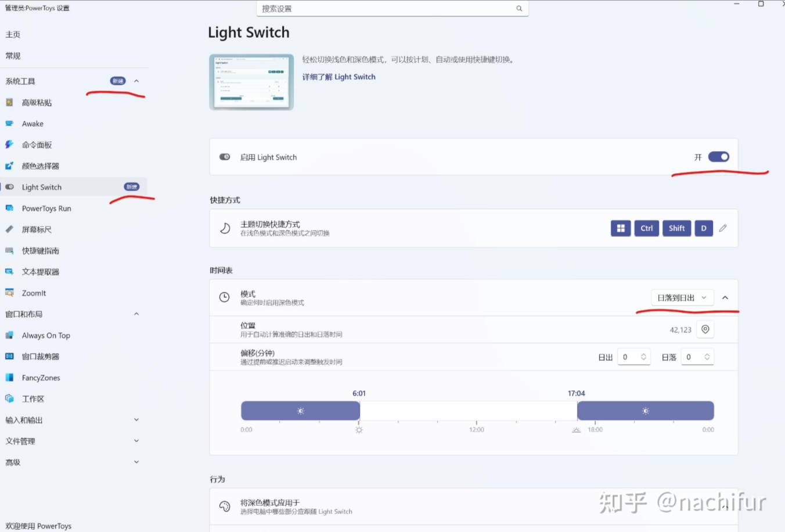Expand the 输入和输出 sidebar group
Image resolution: width=785 pixels, height=532 pixels.
(x=136, y=420)
